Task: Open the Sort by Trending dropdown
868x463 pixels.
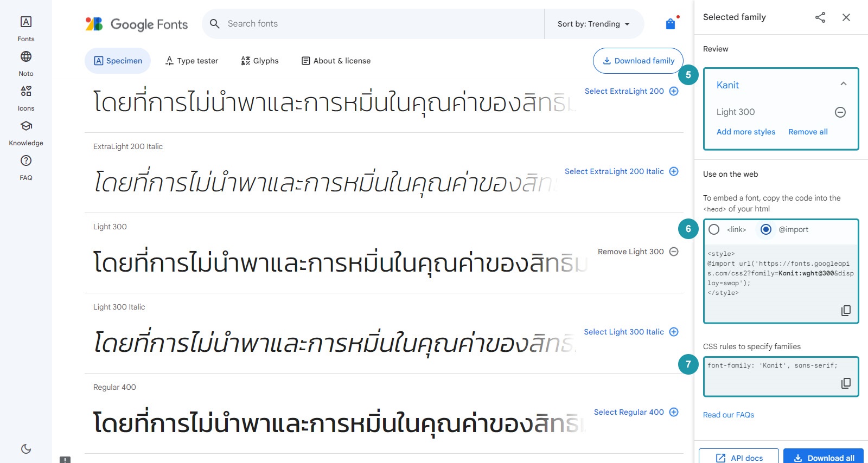Action: pos(594,24)
